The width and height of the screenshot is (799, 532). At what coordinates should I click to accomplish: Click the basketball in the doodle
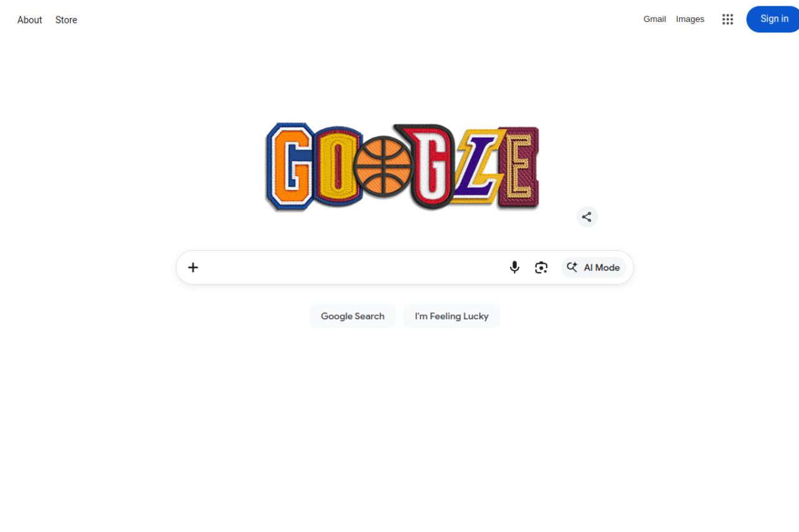coord(383,166)
